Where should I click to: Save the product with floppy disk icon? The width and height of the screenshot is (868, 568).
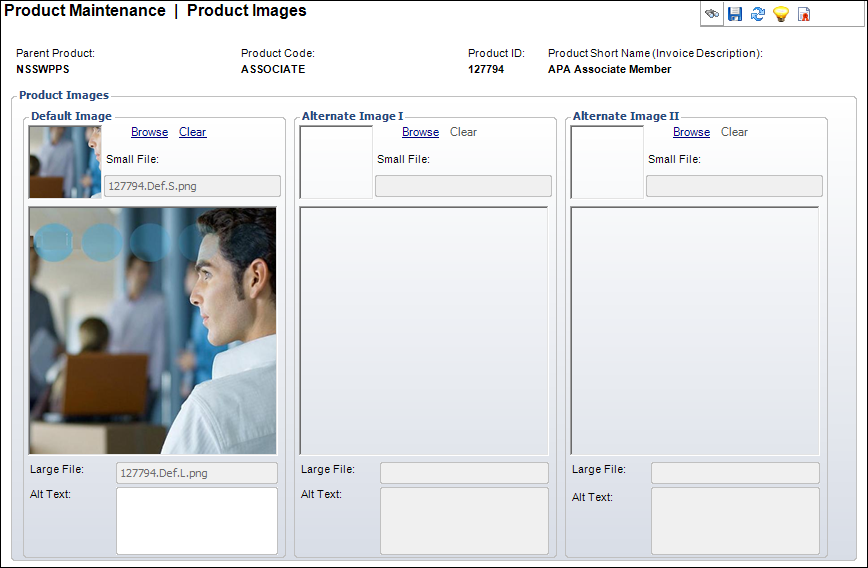pos(735,14)
